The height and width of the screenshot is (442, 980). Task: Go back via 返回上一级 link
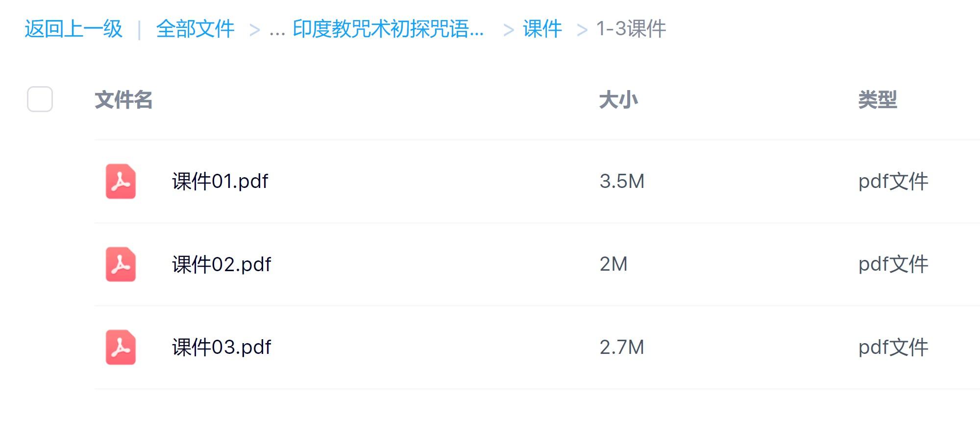click(x=73, y=29)
